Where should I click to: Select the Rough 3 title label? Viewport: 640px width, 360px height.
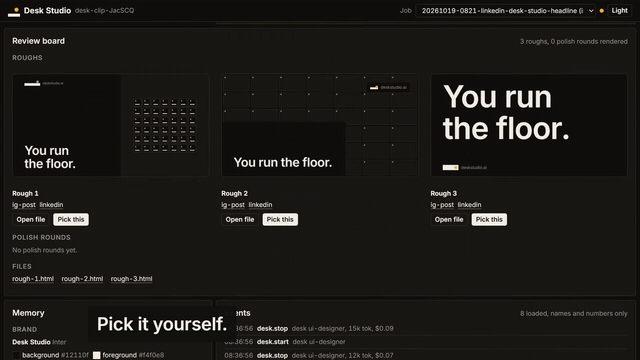click(444, 193)
